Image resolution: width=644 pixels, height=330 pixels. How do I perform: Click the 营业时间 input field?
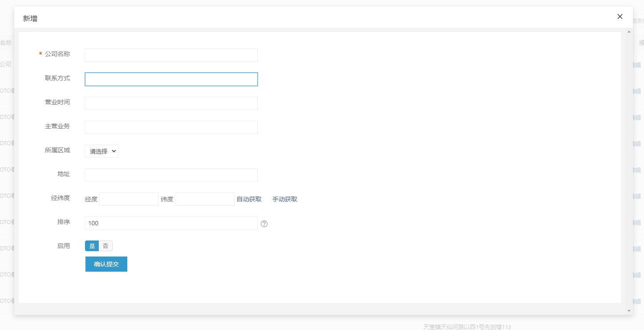(171, 103)
